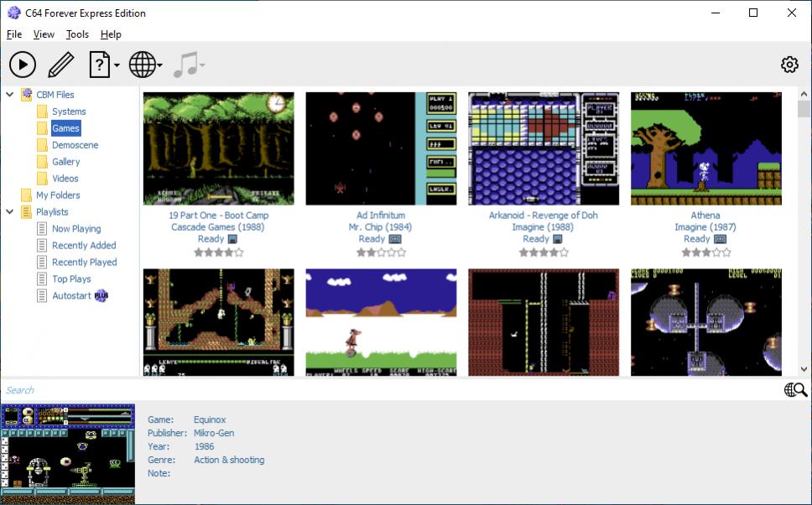Viewport: 812px width, 505px height.
Task: Click the Play toolbar icon
Action: pos(23,64)
